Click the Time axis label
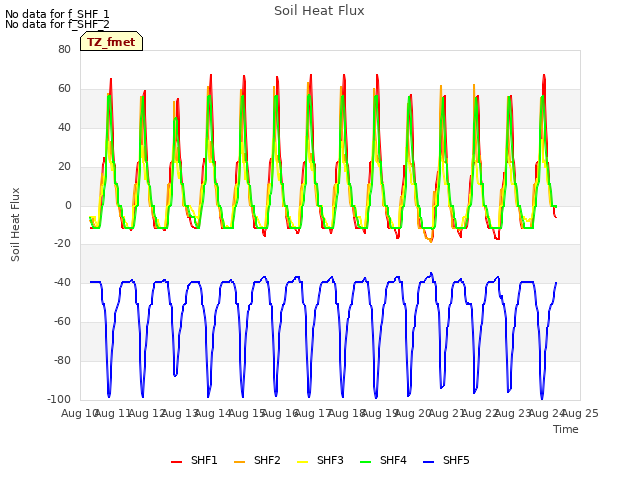640x480 pixels. coord(566,429)
